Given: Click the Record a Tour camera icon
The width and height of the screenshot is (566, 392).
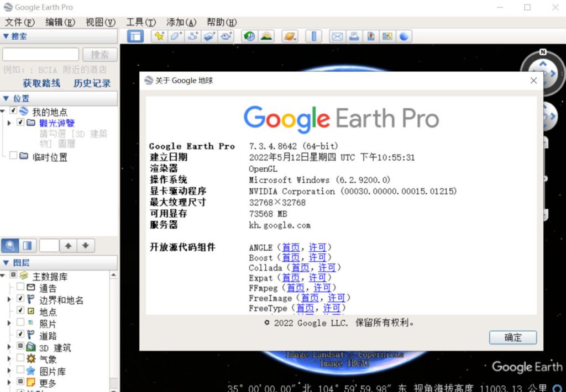Looking at the screenshot, I should coord(226,36).
